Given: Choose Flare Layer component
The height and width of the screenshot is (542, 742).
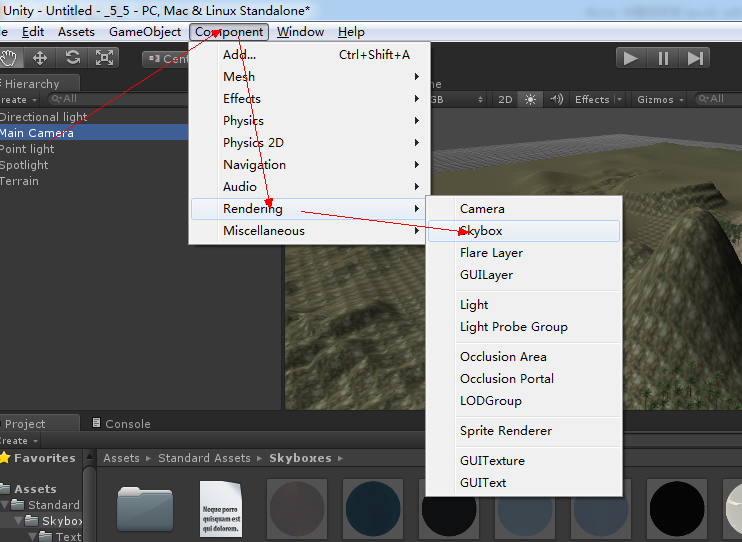Looking at the screenshot, I should pyautogui.click(x=524, y=253).
